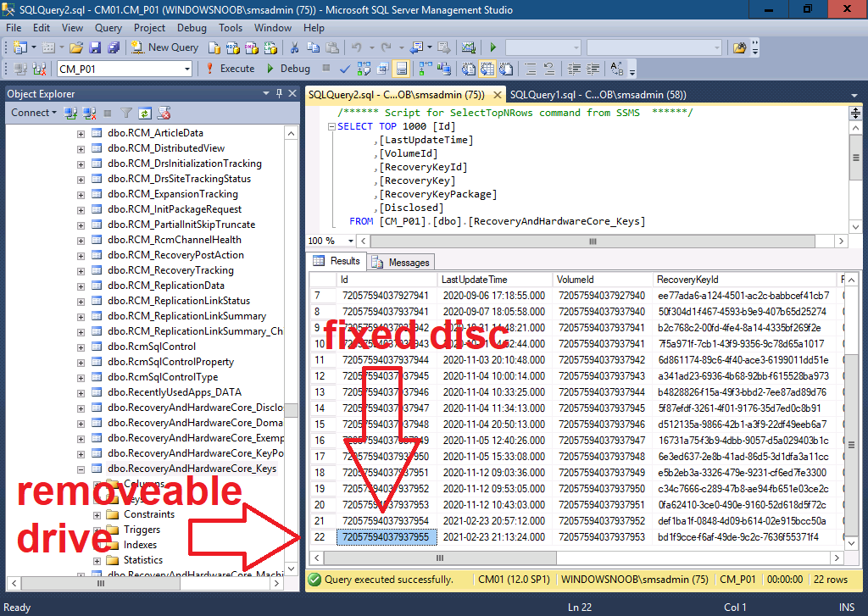The width and height of the screenshot is (868, 616).
Task: Open Object Explorer window position dropdown
Action: click(x=265, y=93)
